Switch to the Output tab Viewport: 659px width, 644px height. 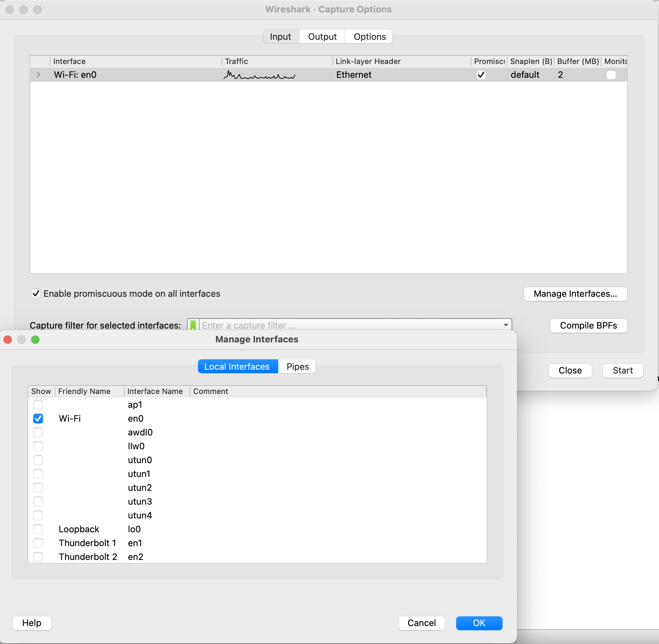click(x=322, y=37)
